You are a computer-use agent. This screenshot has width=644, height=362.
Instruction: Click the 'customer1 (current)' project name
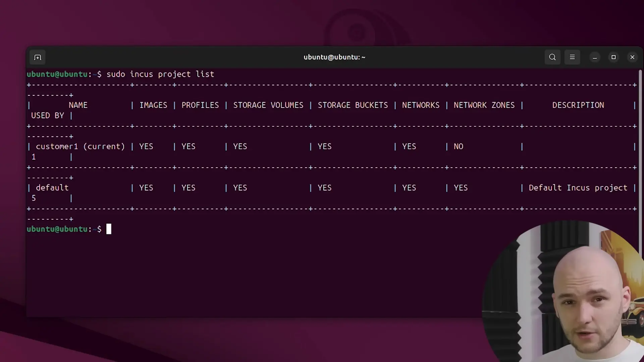tap(80, 146)
